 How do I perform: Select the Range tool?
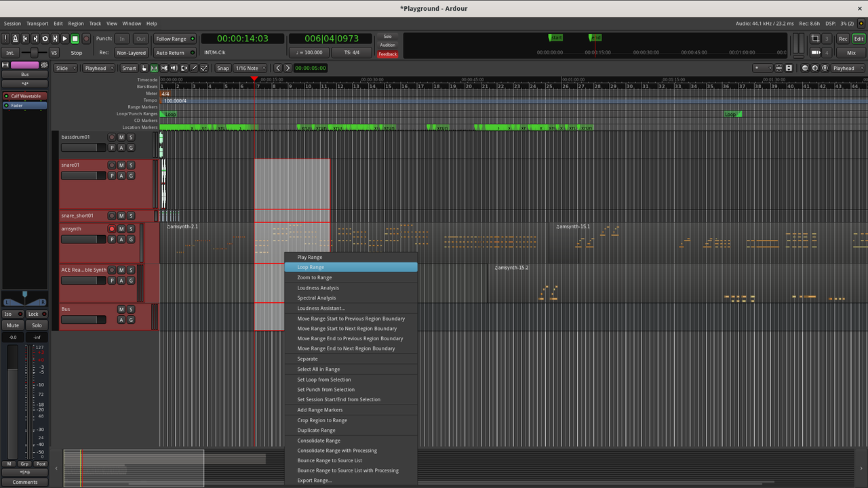tap(154, 68)
